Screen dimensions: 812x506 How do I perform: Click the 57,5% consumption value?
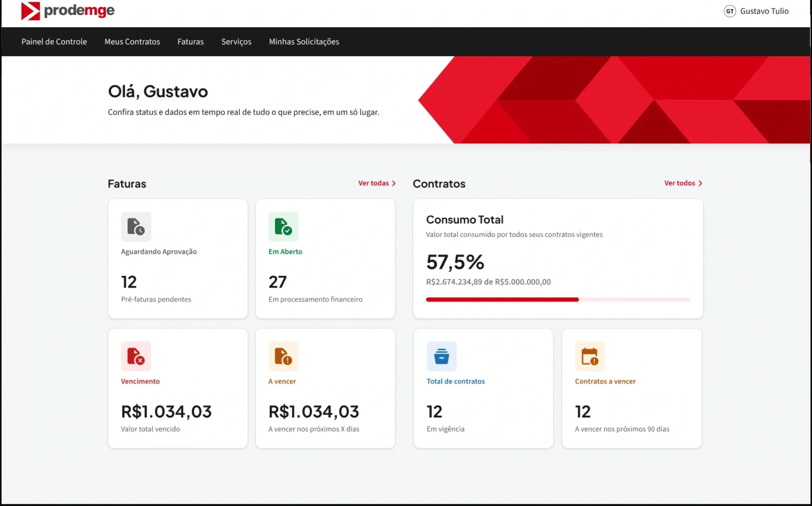click(455, 262)
